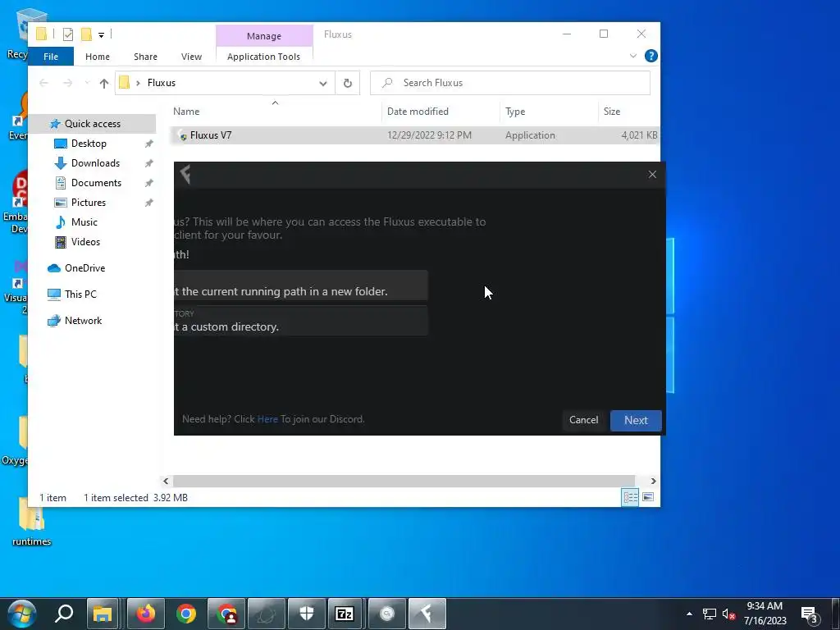This screenshot has height=630, width=840.
Task: Open Network in the navigation pane
Action: tap(83, 321)
